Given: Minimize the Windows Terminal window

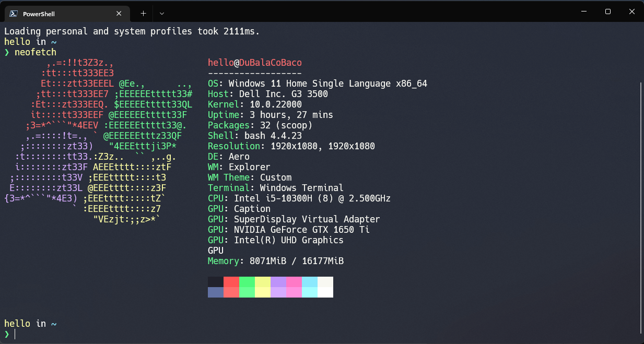Looking at the screenshot, I should tap(583, 11).
